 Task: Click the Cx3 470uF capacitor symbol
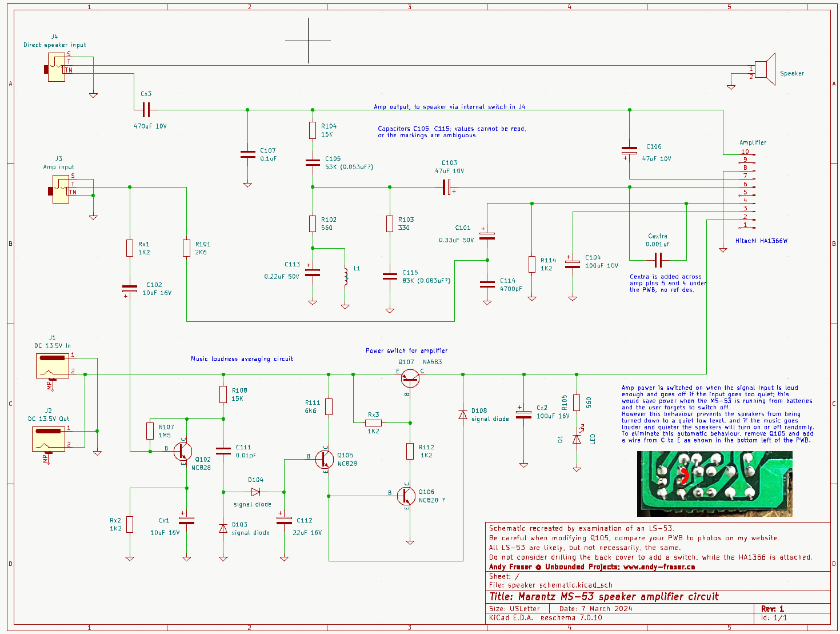click(146, 110)
